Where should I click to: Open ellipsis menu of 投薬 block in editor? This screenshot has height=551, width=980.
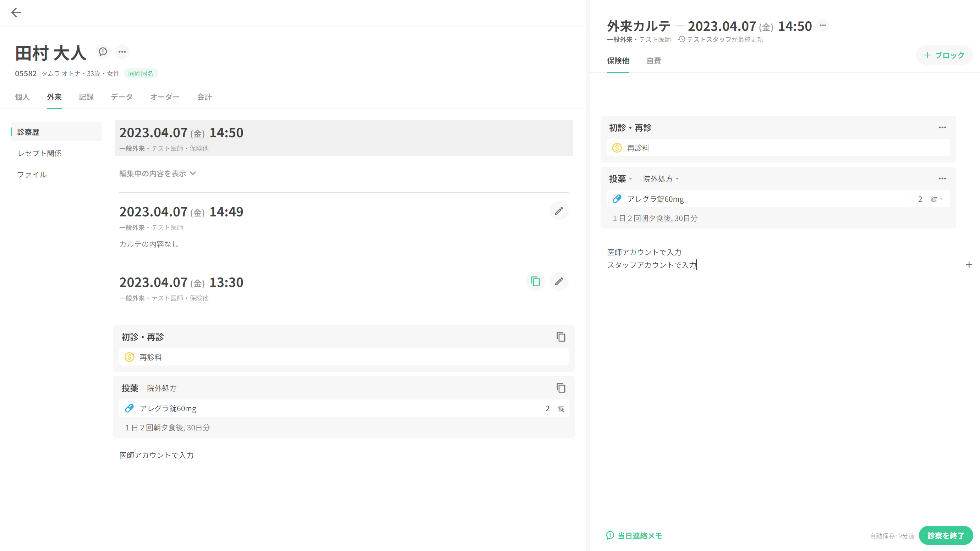point(942,178)
